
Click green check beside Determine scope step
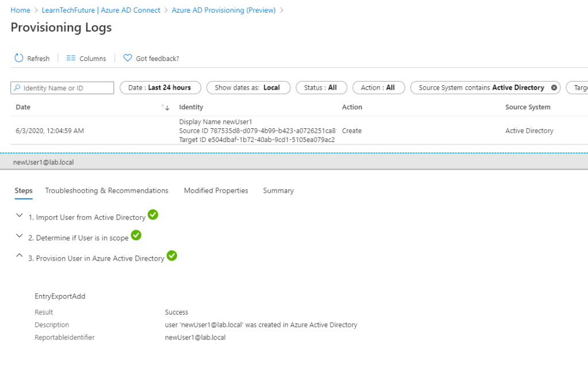coord(136,235)
